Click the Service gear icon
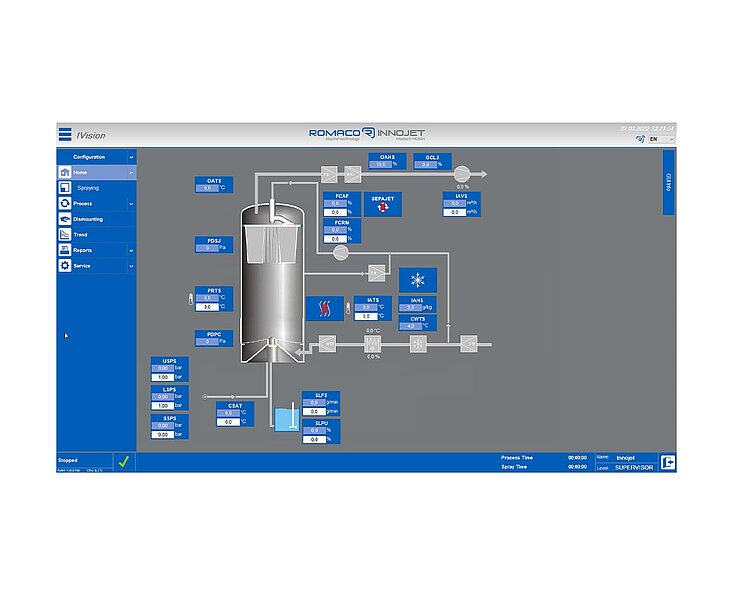 pyautogui.click(x=65, y=265)
